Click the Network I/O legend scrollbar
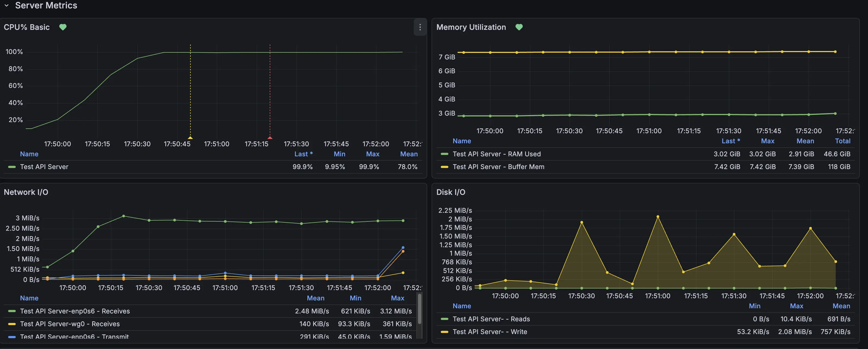The image size is (868, 349). (420, 309)
